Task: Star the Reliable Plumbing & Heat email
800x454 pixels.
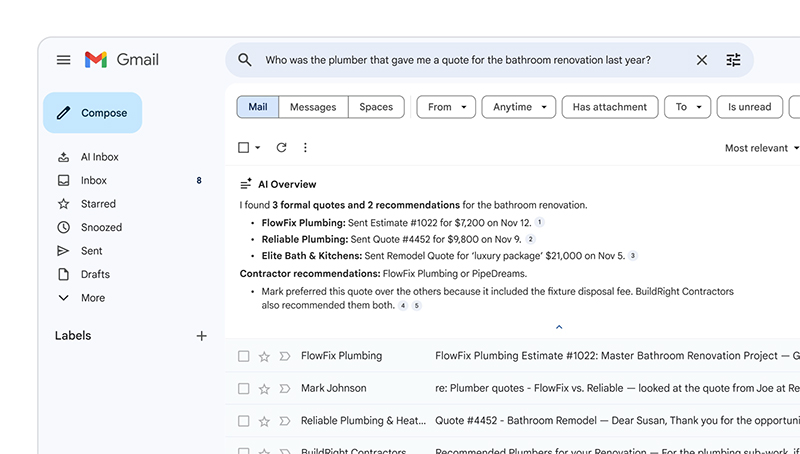Action: 264,421
